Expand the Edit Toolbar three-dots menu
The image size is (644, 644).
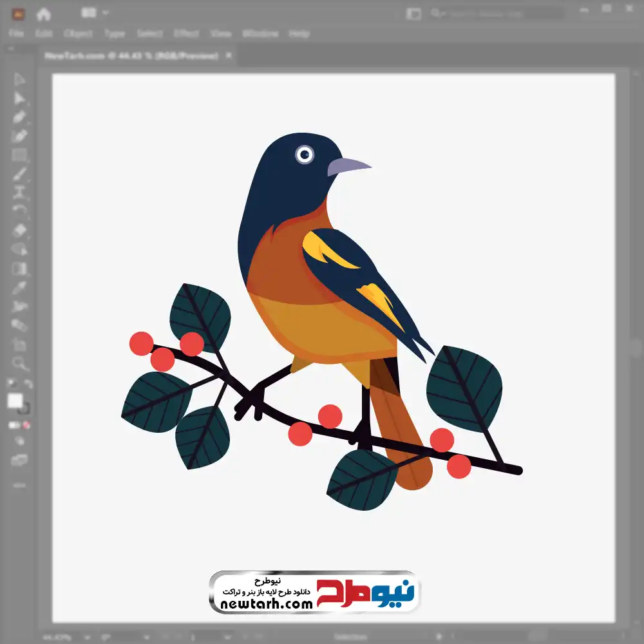click(19, 484)
